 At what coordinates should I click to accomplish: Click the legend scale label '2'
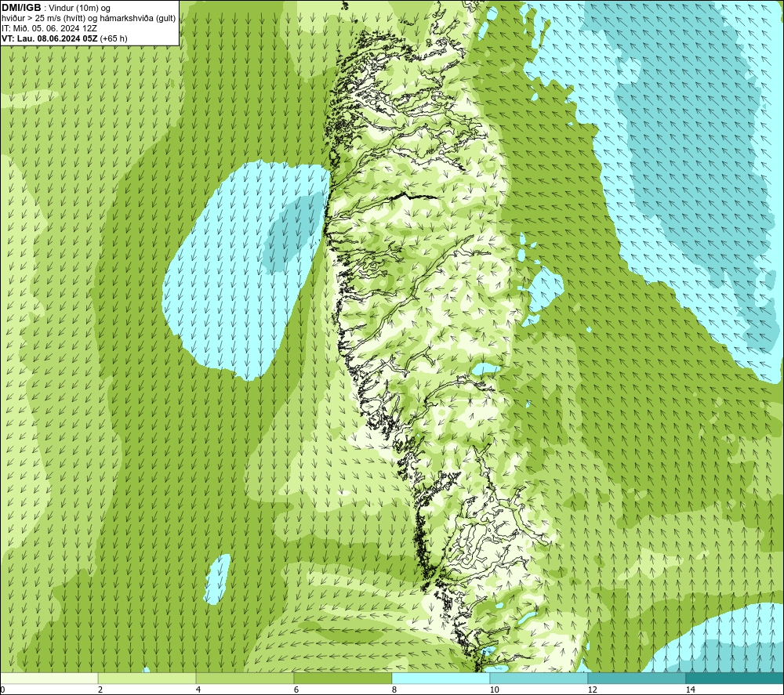point(100,690)
